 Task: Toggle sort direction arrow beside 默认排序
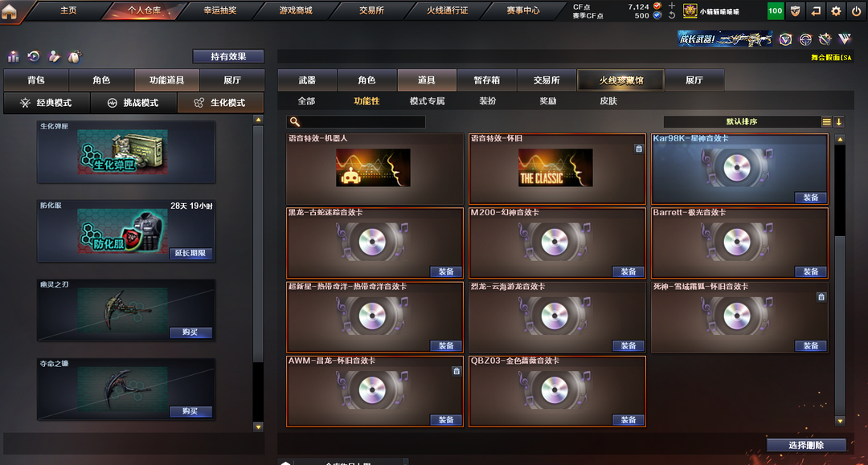838,121
